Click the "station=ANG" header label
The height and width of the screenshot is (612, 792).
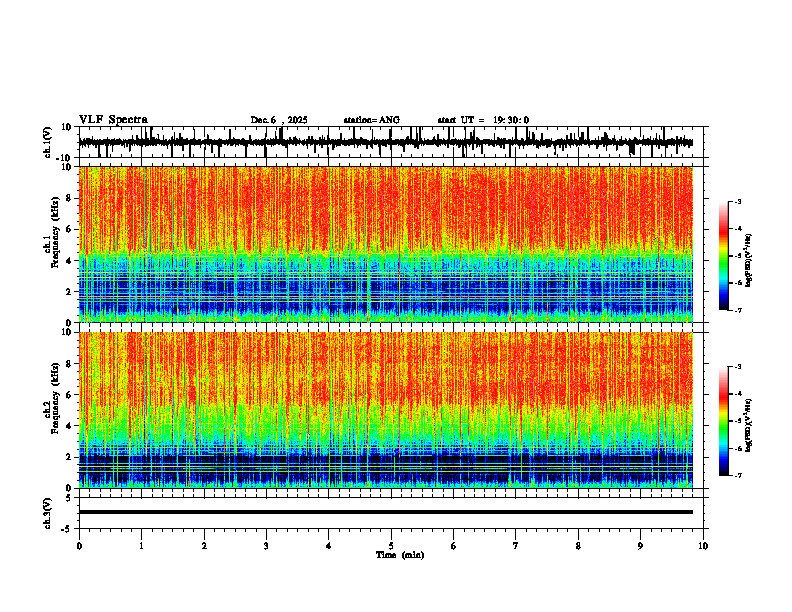(372, 120)
